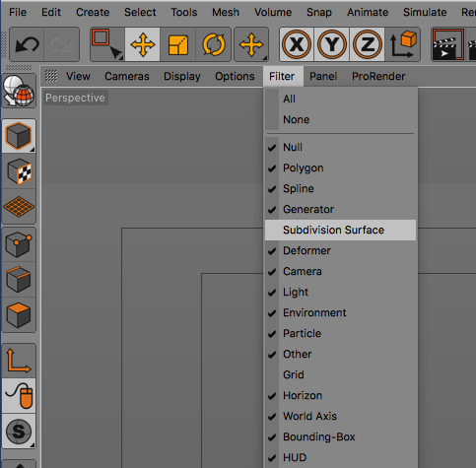Screen dimensions: 476x468
Task: Click the Workplane mode icon
Action: click(x=19, y=207)
